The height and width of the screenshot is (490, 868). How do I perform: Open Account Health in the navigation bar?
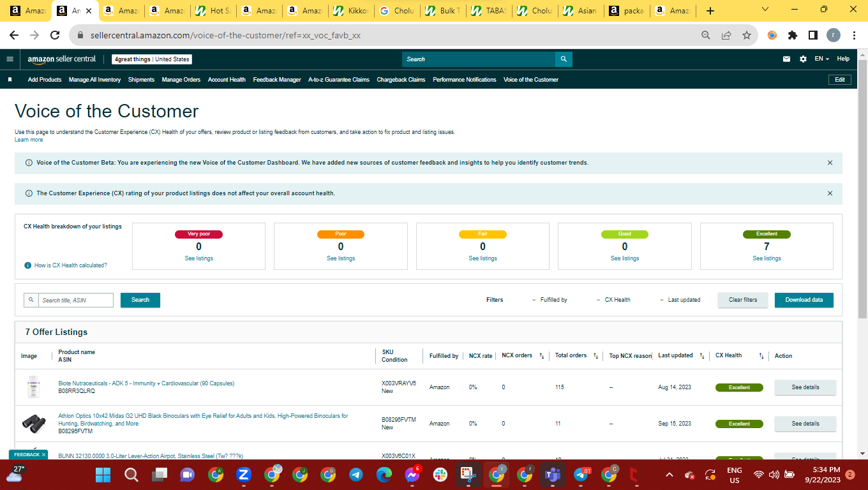[x=227, y=80]
